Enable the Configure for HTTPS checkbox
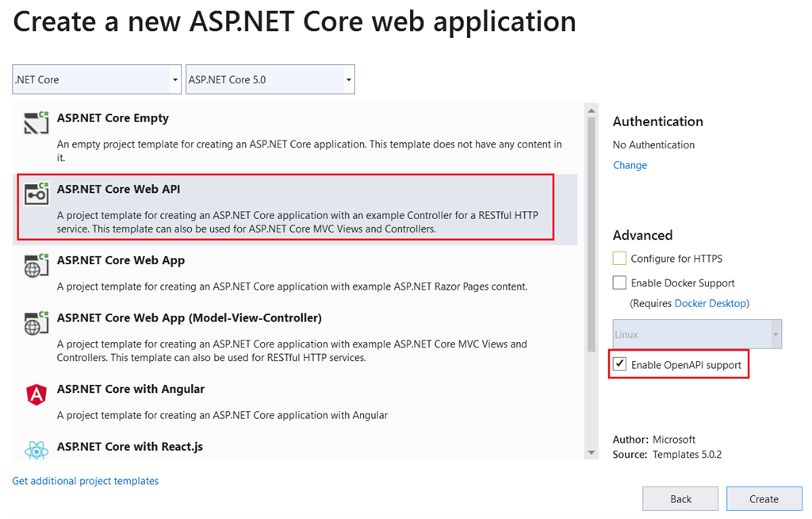This screenshot has width=812, height=519. [619, 258]
